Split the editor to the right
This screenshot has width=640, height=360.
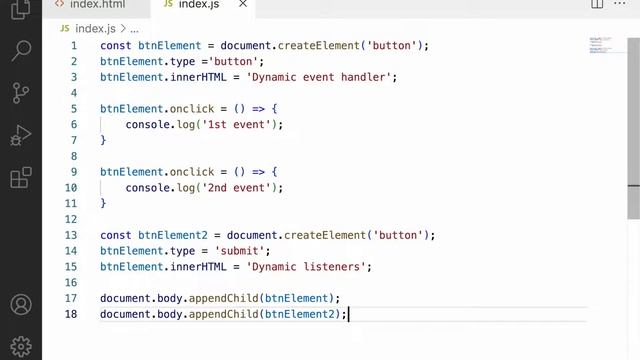[597, 4]
